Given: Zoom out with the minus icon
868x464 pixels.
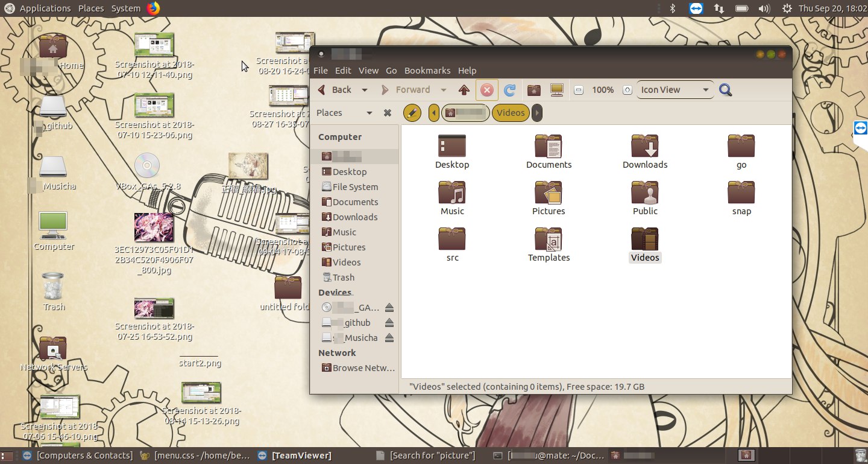Looking at the screenshot, I should coord(579,90).
